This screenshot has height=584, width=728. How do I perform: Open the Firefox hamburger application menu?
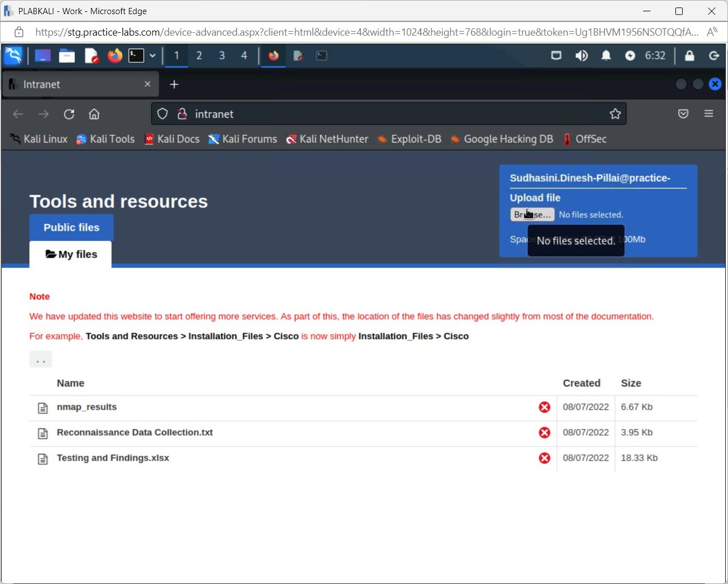point(708,114)
